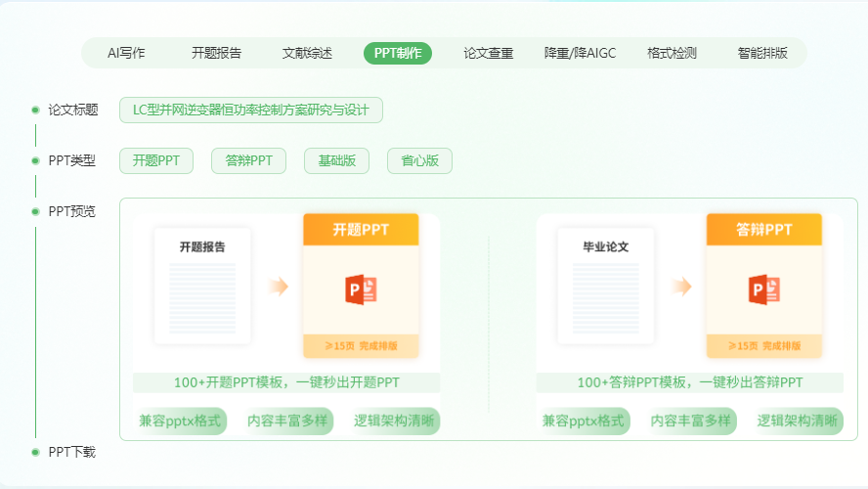This screenshot has width=868, height=489.
Task: Click the PowerPoint icon in 答辩PPT card
Action: tap(763, 289)
